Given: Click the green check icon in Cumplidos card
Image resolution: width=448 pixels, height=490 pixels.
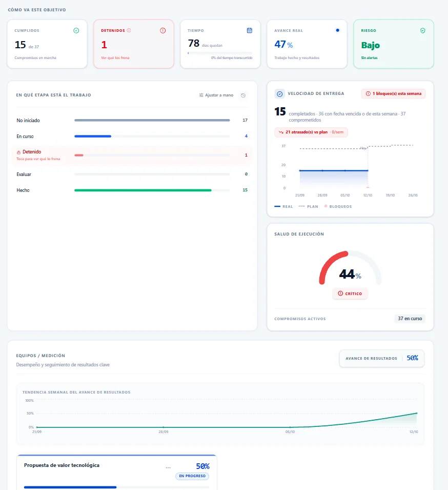Looking at the screenshot, I should click(x=76, y=31).
